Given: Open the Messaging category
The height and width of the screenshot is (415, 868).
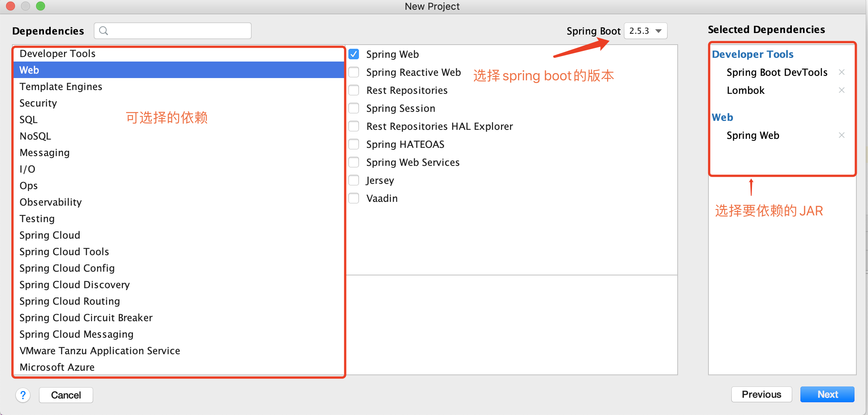Looking at the screenshot, I should pos(179,152).
